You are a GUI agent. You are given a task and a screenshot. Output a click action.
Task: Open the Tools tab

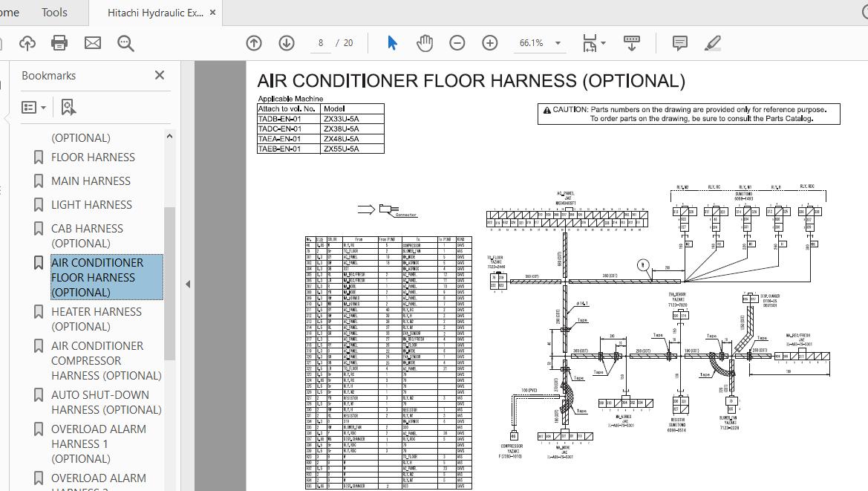(54, 12)
